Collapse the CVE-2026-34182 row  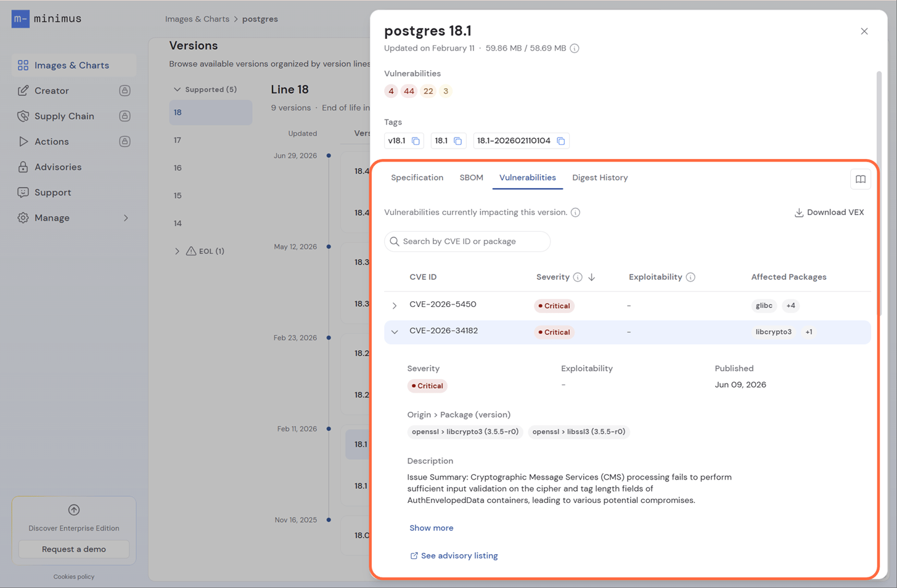pos(395,332)
